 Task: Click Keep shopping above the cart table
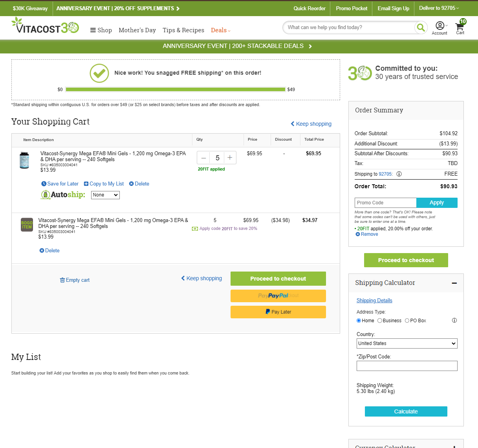311,124
